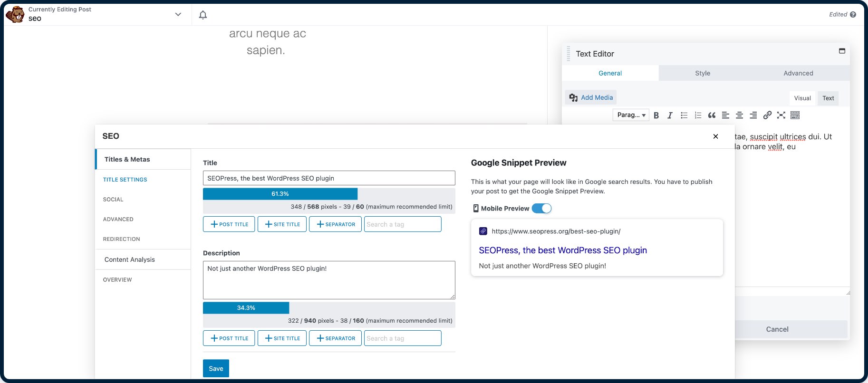Click the Add Media button

coord(591,97)
